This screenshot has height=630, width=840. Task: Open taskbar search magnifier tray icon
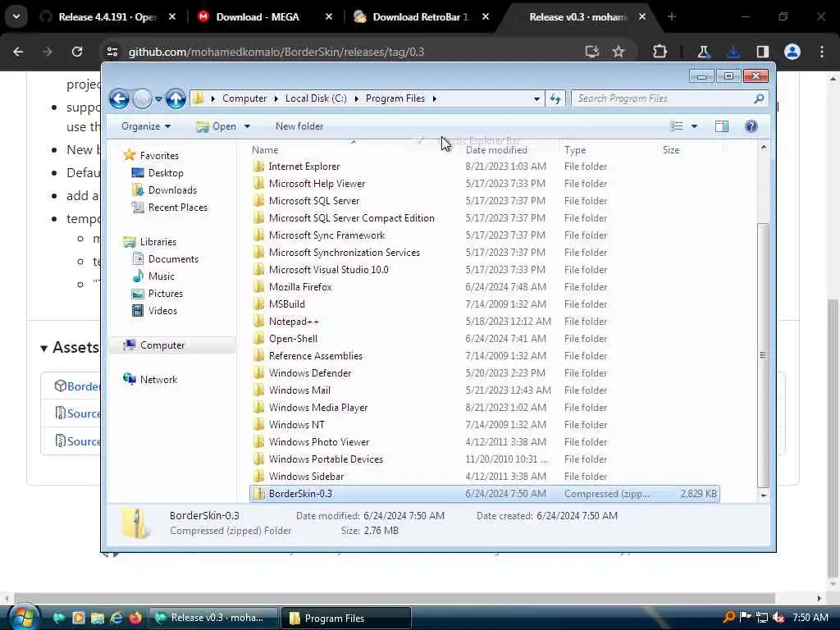[729, 617]
